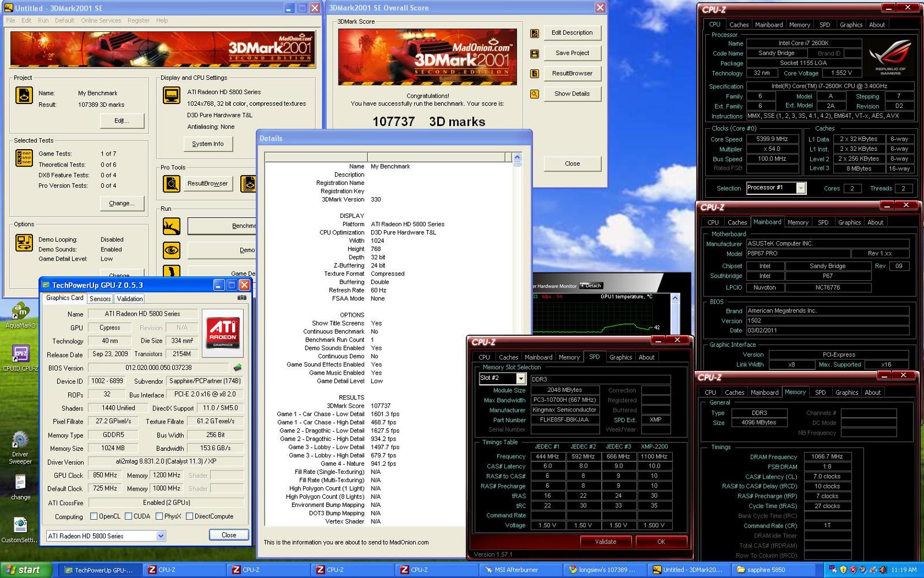Switch to the Validation tab in GPU-Z
The height and width of the screenshot is (578, 924).
(129, 299)
